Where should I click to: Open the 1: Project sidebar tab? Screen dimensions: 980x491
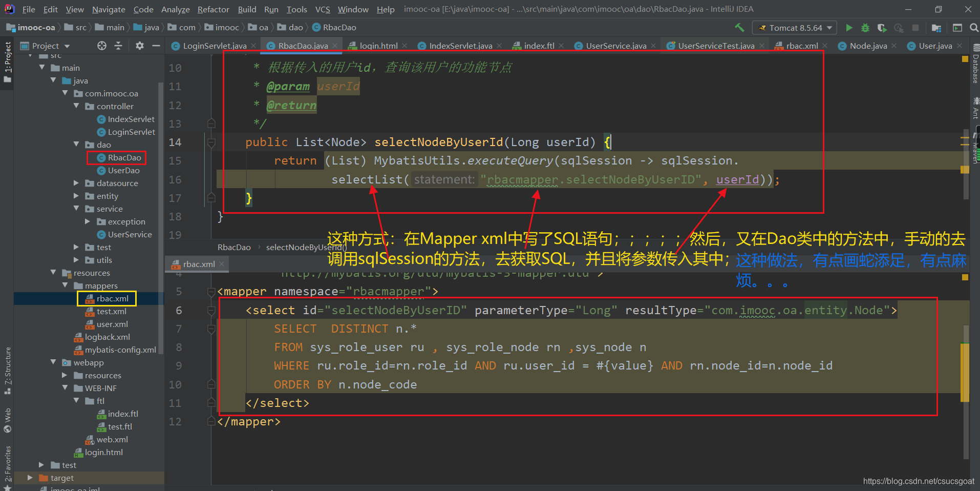(7, 62)
